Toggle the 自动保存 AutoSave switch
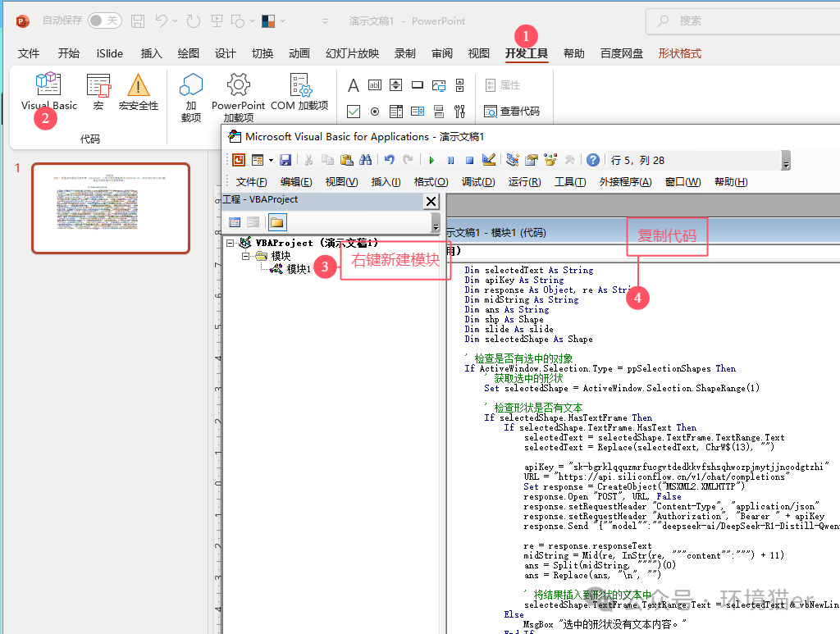840x634 pixels. [104, 21]
